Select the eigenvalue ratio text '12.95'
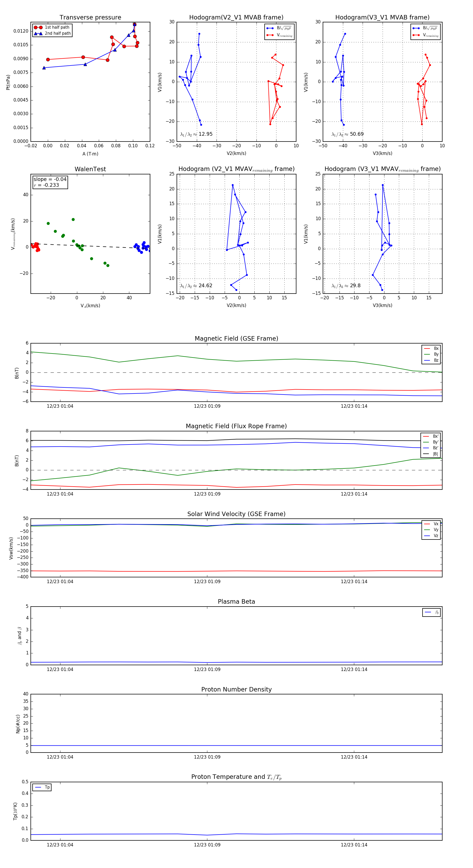This screenshot has width=473, height=868. coord(205,134)
